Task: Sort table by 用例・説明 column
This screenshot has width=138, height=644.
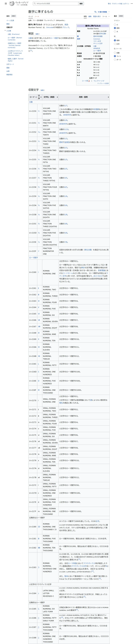Action: (x=84, y=97)
